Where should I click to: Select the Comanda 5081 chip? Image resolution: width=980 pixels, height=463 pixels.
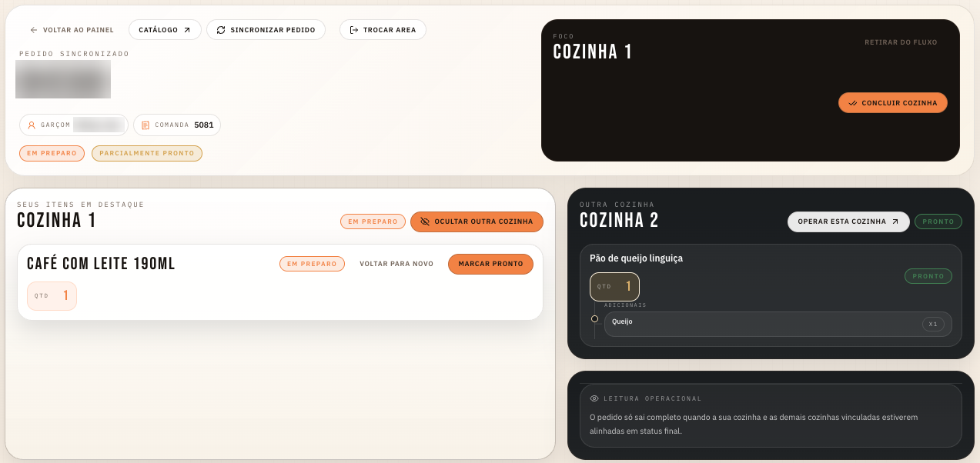177,125
